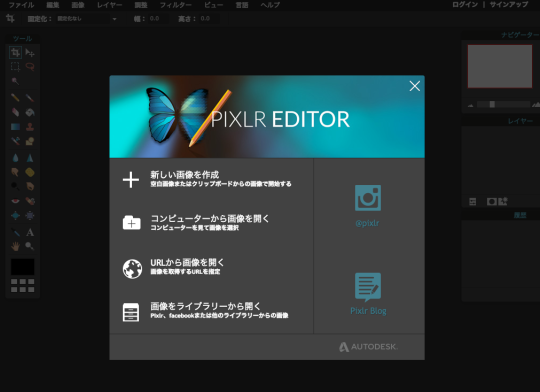Click the ナビゲーター panel header
540x392 pixels.
click(x=519, y=35)
